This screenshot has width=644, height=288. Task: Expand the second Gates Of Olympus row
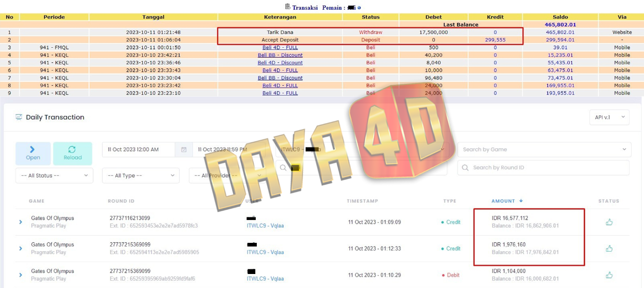[21, 249]
